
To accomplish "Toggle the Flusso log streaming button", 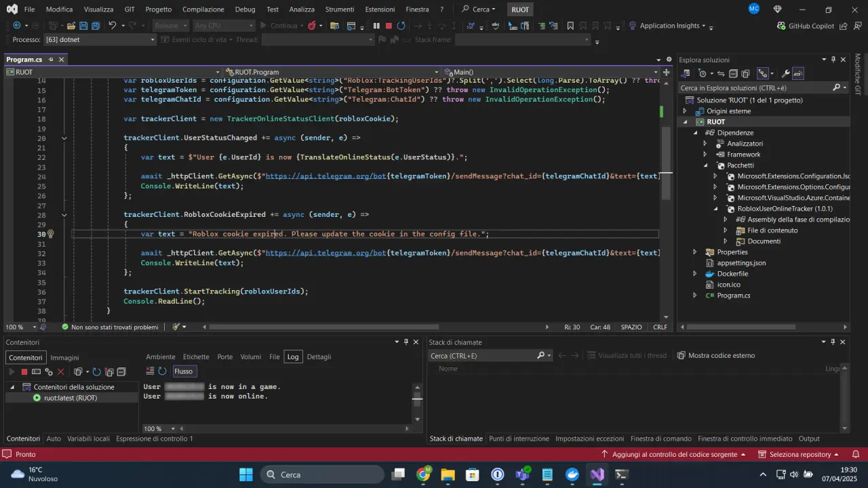I will point(184,371).
